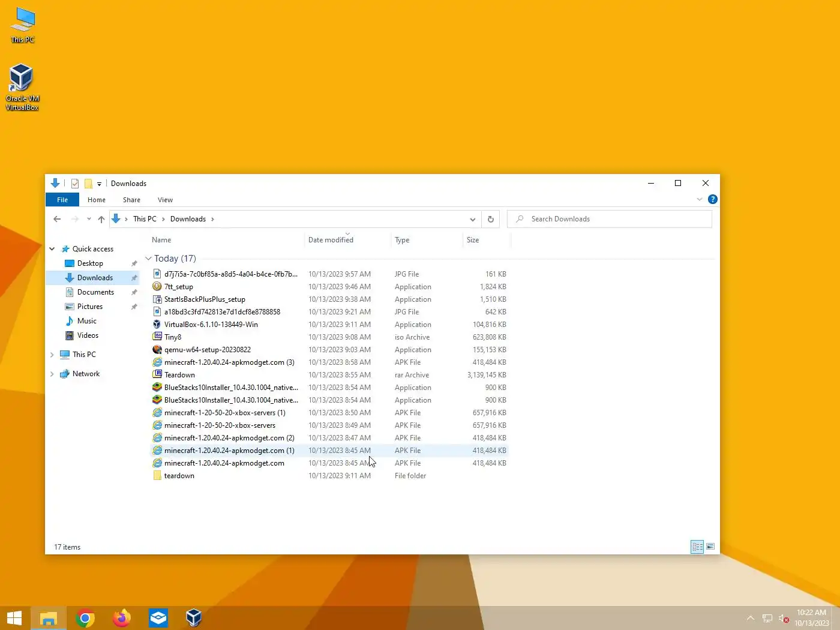Select Documents in the navigation pane
The height and width of the screenshot is (630, 840).
pos(95,292)
